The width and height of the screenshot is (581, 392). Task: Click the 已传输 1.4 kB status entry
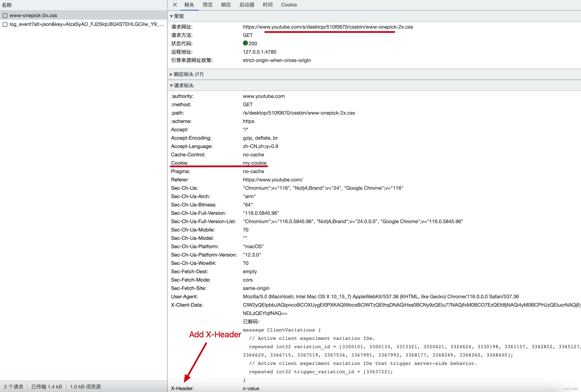(47, 387)
